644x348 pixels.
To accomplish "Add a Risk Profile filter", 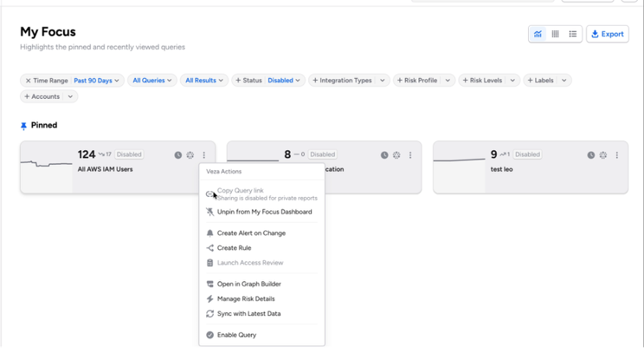I will [417, 81].
